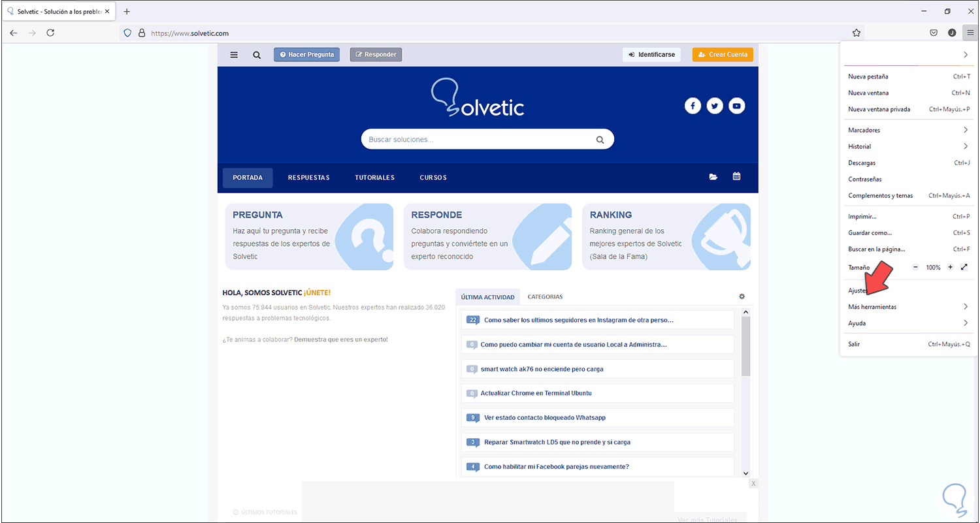Open the Pocket save icon
The image size is (980, 523).
point(934,33)
